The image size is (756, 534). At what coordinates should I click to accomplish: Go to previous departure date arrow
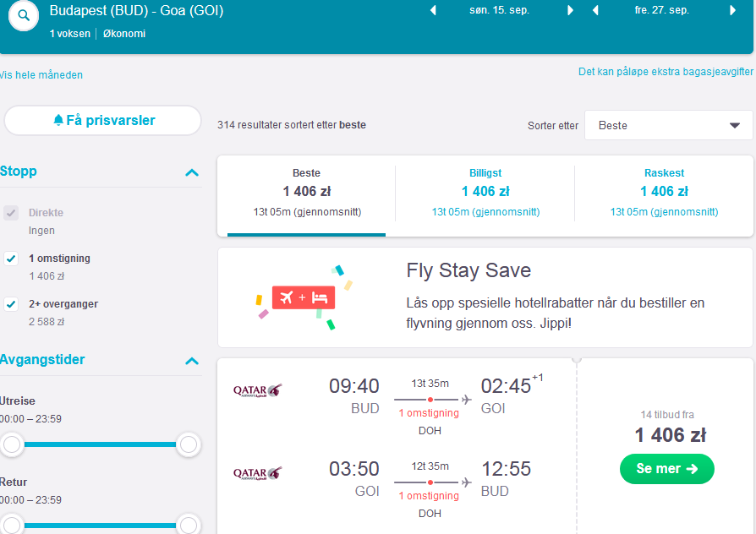pyautogui.click(x=433, y=10)
